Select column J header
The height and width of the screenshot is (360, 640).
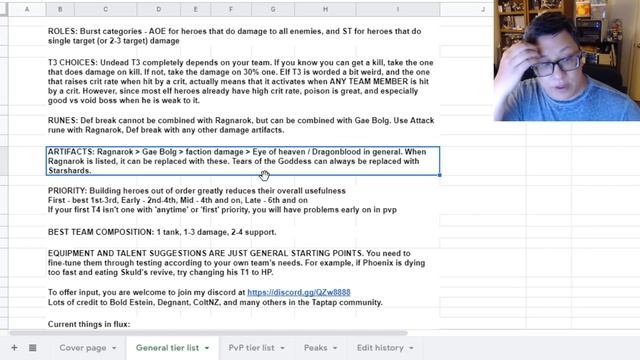point(483,9)
